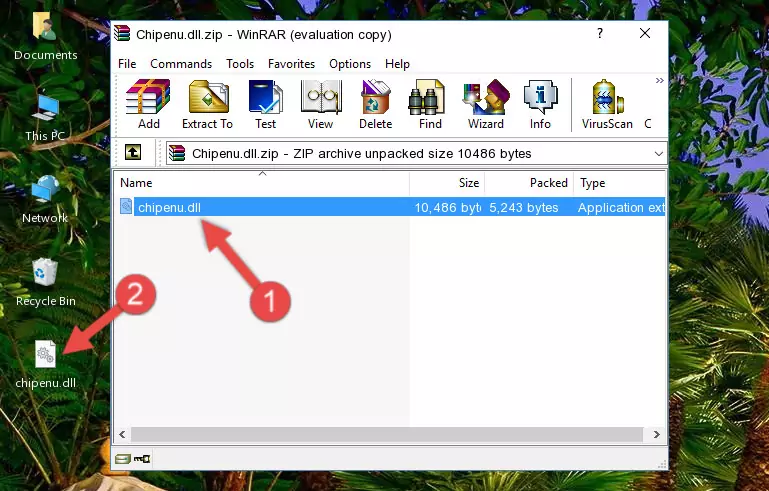Open the archive path dropdown
769x491 pixels.
[659, 154]
